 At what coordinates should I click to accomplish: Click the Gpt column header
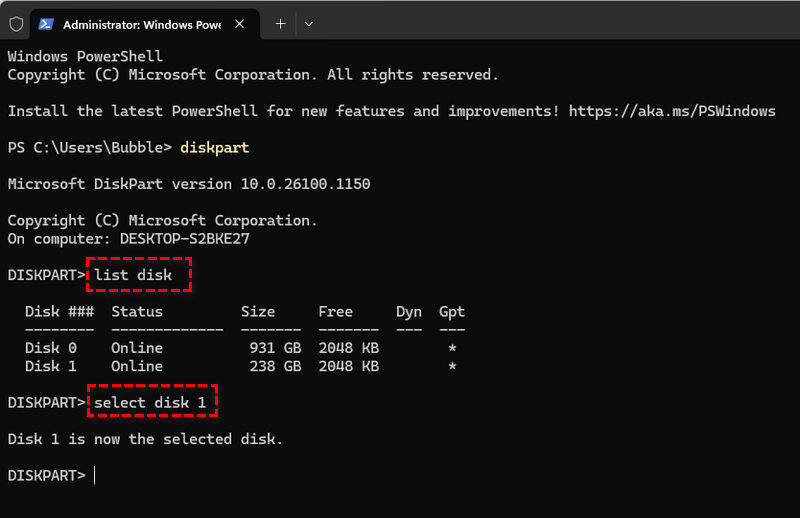point(452,312)
